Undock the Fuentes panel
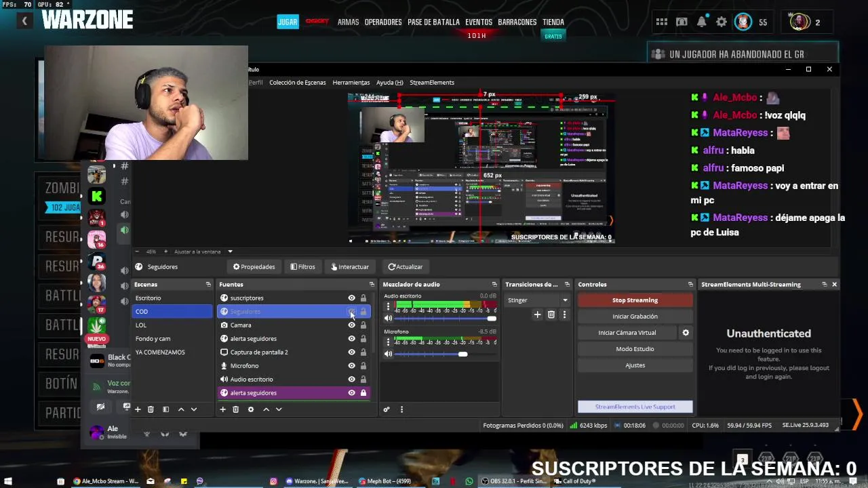This screenshot has width=868, height=488. pos(372,285)
